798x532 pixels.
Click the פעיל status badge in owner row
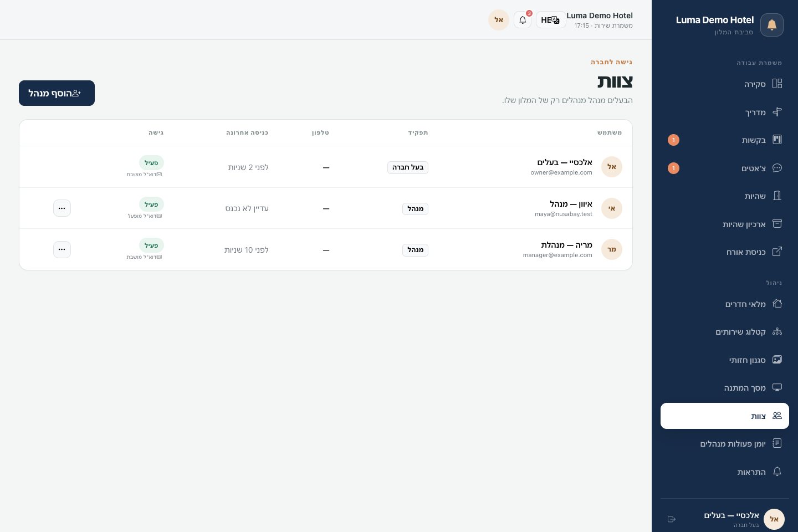click(x=151, y=162)
